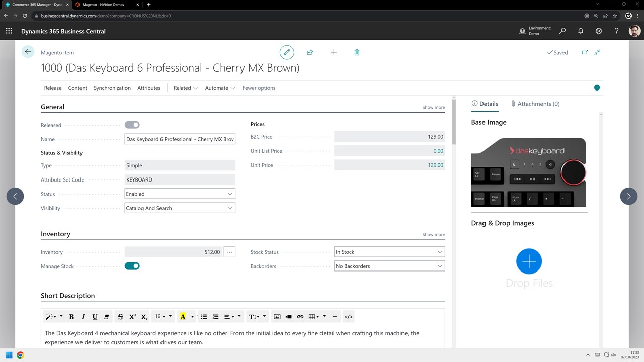Click the Strikethrough button
The image size is (644, 362).
tap(120, 317)
